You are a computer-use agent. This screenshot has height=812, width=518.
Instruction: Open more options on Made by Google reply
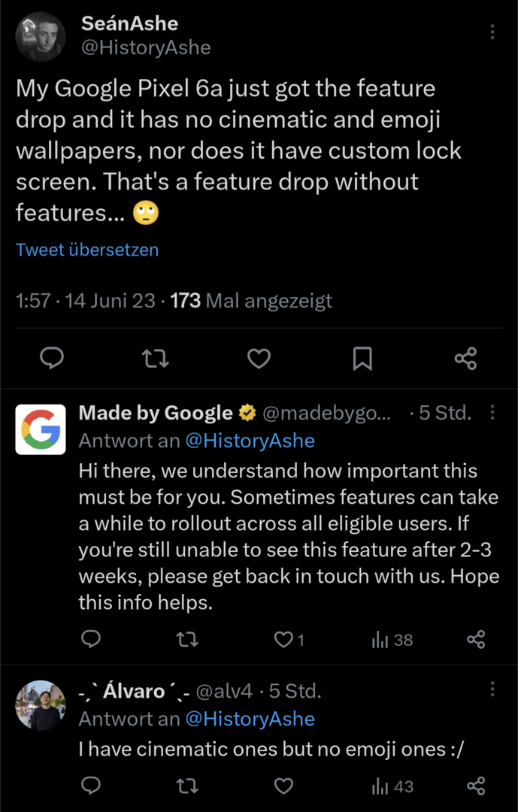tap(492, 412)
